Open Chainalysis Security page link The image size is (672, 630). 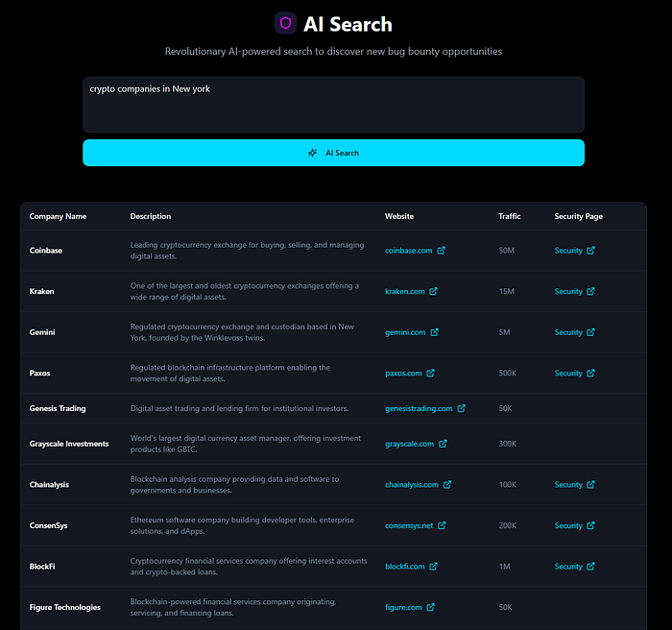click(x=568, y=485)
